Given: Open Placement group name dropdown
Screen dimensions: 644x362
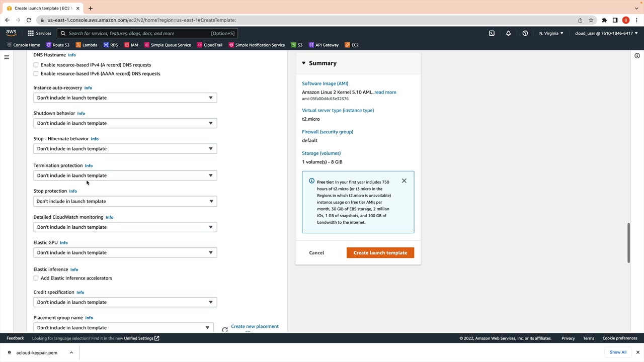Looking at the screenshot, I should point(123,327).
